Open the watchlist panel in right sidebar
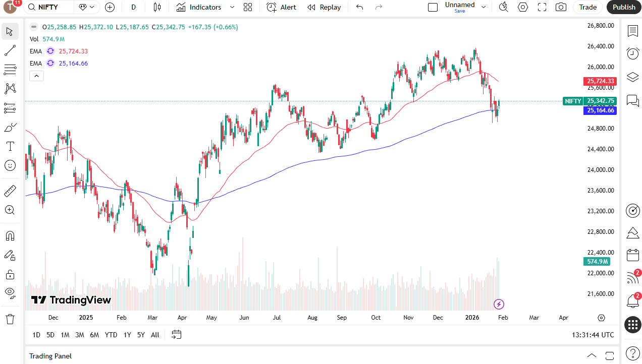642x364 pixels. [x=632, y=31]
